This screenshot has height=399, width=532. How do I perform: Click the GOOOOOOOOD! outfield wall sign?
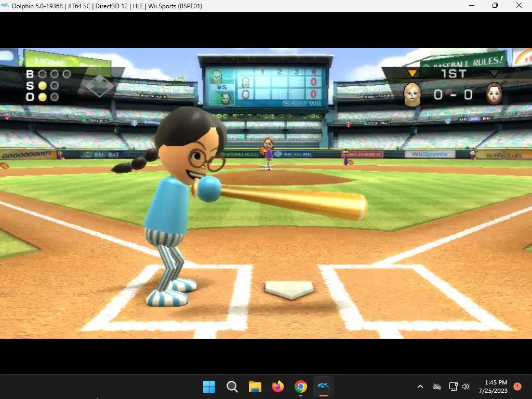(28, 155)
